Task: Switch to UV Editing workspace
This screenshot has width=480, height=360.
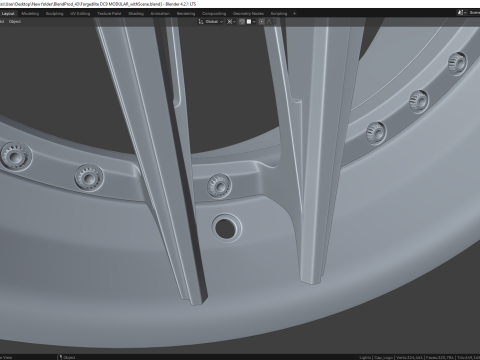Action: pos(80,14)
